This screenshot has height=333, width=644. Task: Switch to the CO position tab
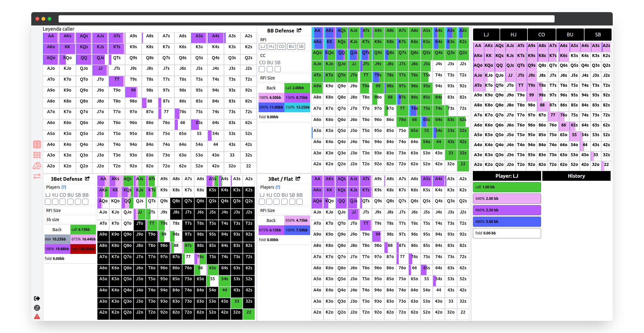click(541, 35)
